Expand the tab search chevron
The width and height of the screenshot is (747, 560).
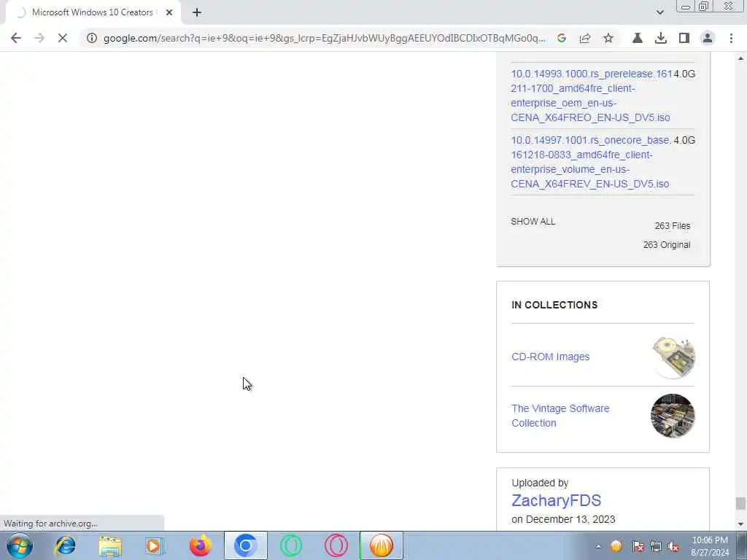tap(659, 12)
